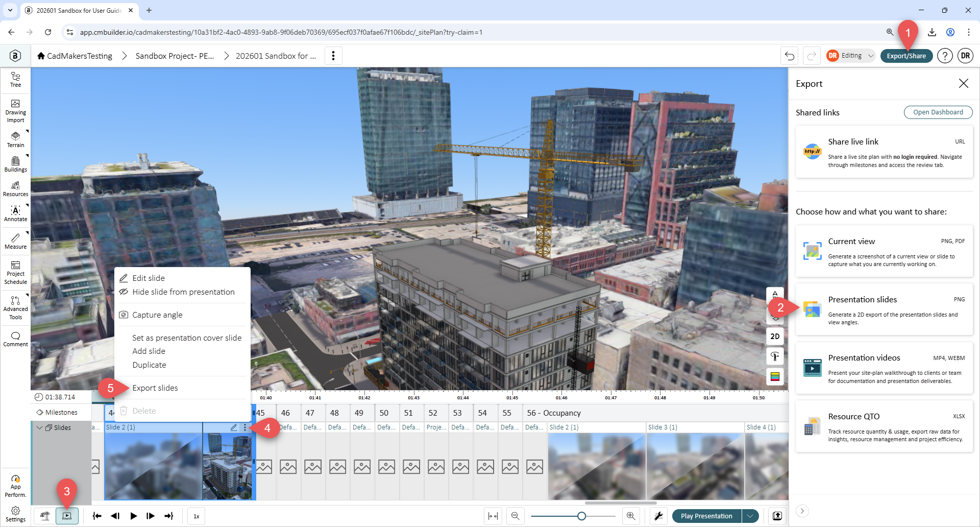Open the Terrain tool
The image size is (980, 527).
(15, 139)
